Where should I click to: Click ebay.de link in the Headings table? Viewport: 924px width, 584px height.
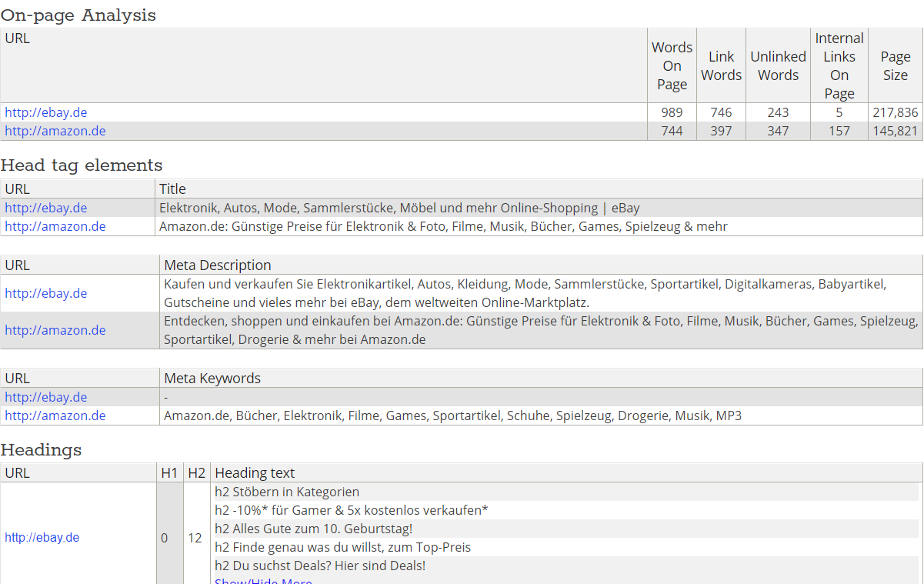coord(42,537)
